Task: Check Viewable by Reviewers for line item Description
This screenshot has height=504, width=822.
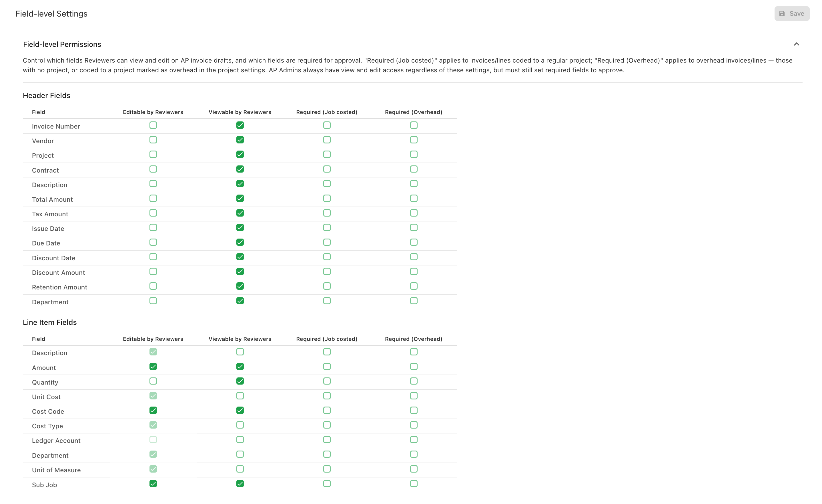Action: tap(240, 351)
